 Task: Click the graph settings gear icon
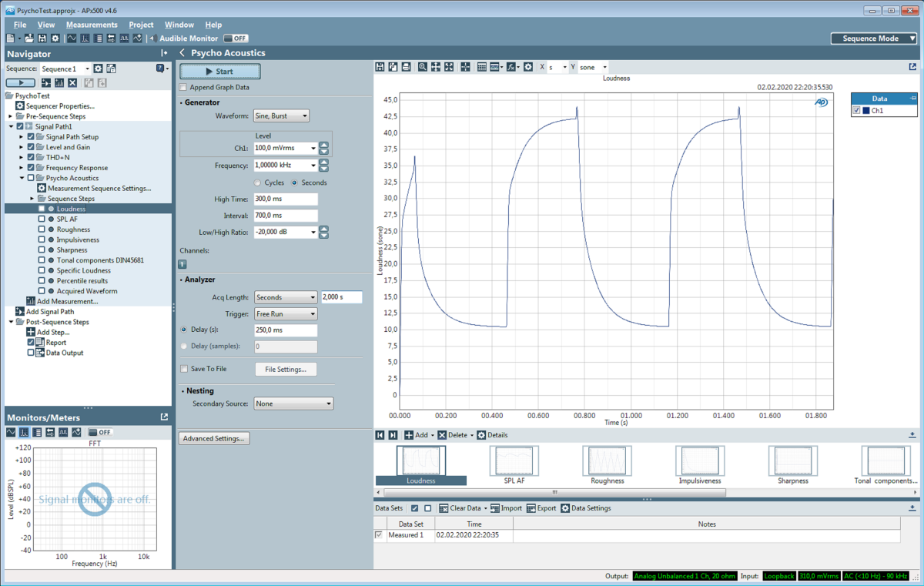pos(528,67)
